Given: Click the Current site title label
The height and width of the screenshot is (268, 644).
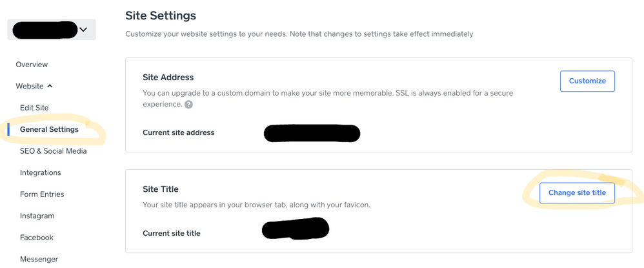Looking at the screenshot, I should tap(171, 233).
